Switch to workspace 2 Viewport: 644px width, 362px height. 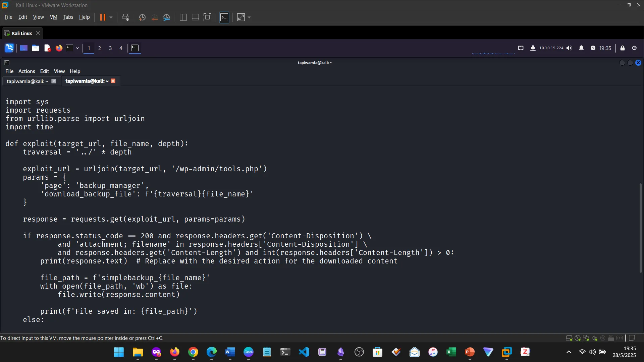(x=99, y=48)
